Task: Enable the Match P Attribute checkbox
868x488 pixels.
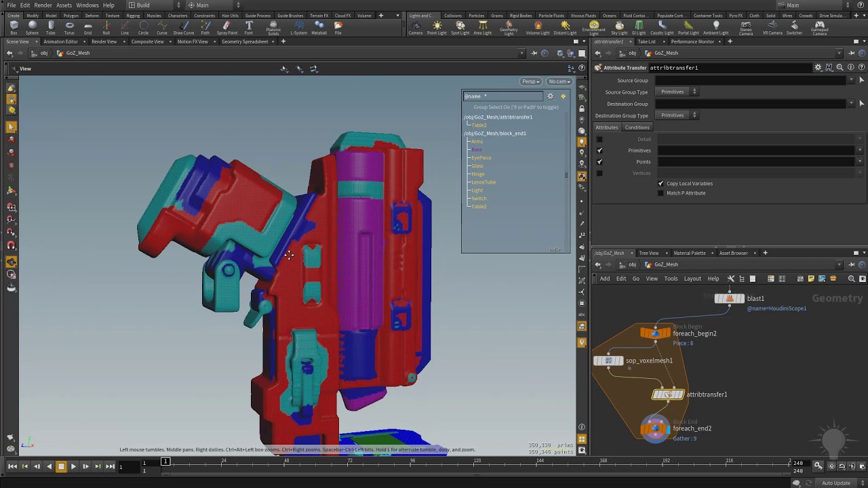Action: click(661, 193)
